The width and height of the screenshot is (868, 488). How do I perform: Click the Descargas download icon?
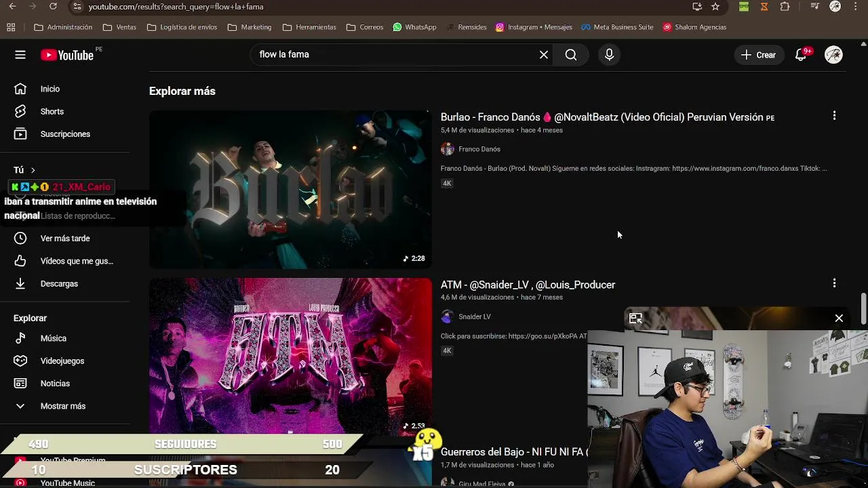[x=20, y=284]
